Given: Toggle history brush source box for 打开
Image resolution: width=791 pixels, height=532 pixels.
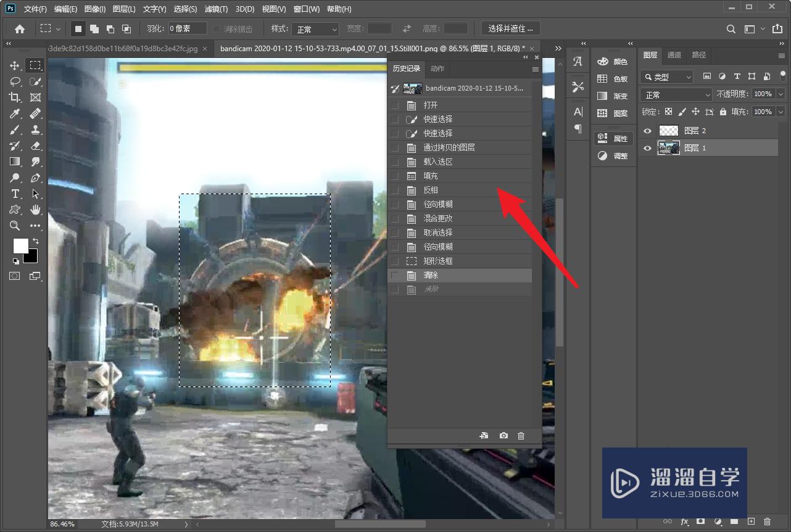Looking at the screenshot, I should click(395, 105).
